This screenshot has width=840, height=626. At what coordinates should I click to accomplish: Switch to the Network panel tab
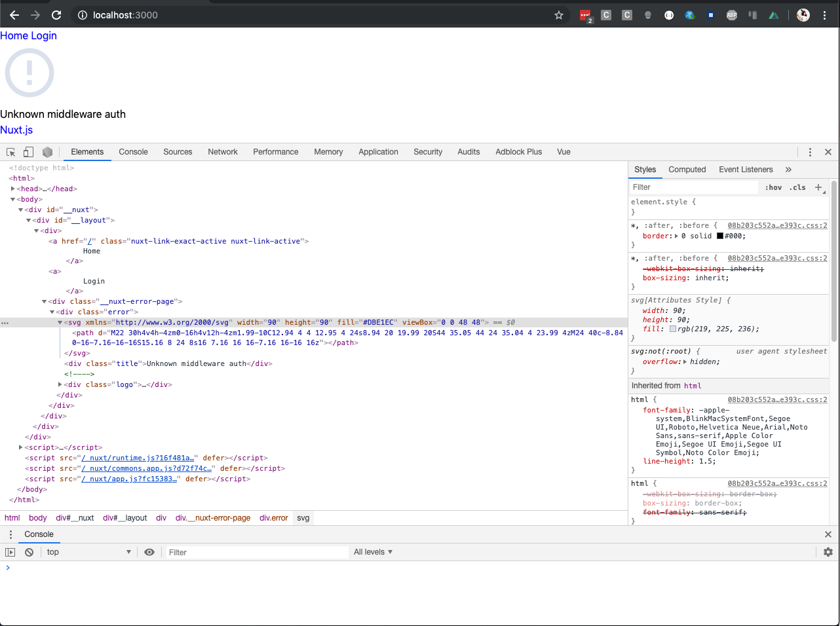[222, 151]
